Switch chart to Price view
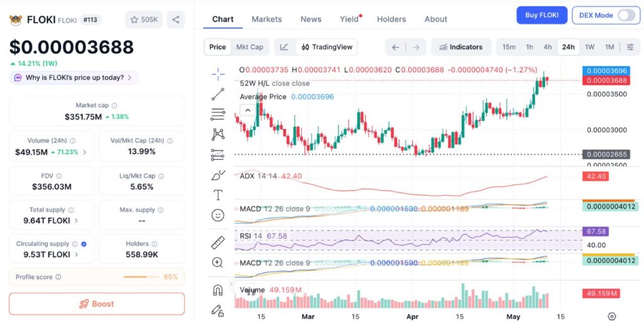This screenshot has width=644, height=331. tap(218, 47)
